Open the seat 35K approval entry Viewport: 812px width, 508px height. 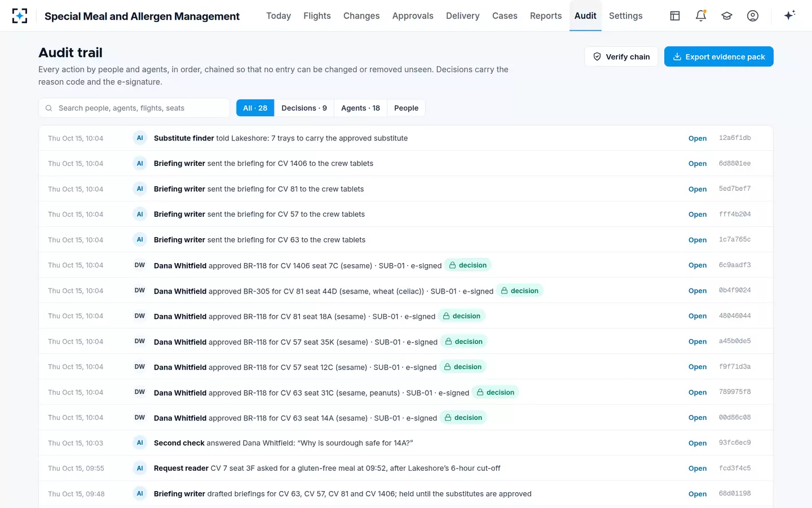coord(698,341)
